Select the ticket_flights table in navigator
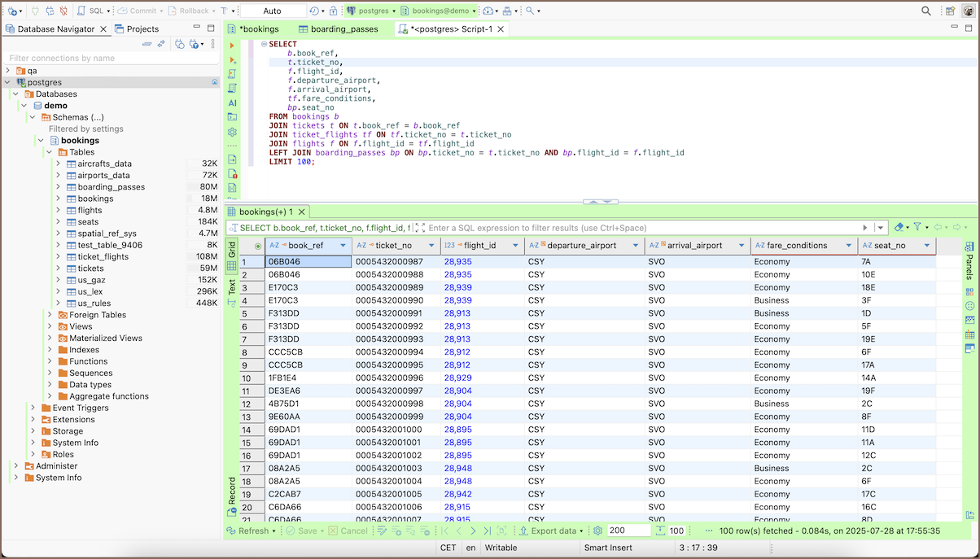Image resolution: width=980 pixels, height=559 pixels. (103, 256)
